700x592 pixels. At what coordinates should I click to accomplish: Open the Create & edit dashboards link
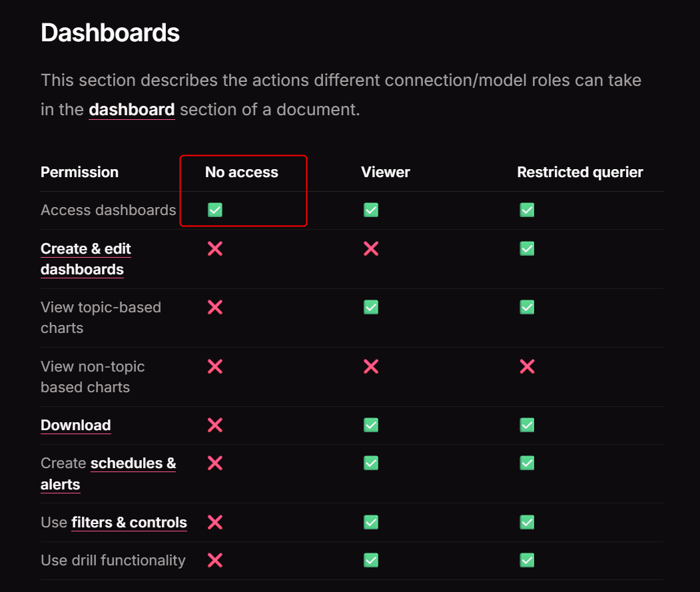(x=85, y=258)
